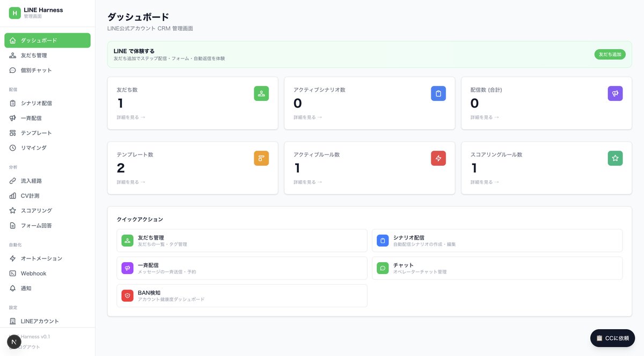Click the クイックアクション section heading

click(x=140, y=219)
